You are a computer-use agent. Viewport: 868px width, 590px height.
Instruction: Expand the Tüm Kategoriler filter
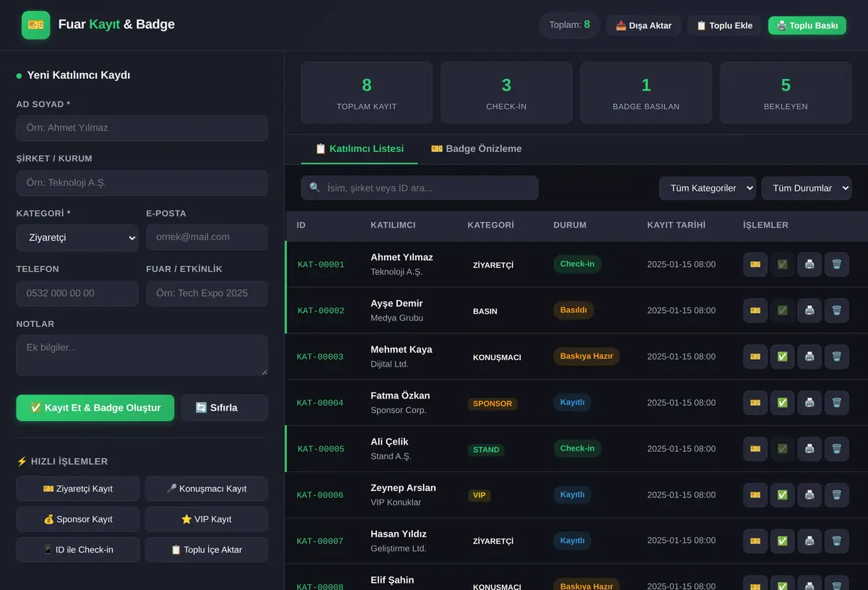pos(707,188)
